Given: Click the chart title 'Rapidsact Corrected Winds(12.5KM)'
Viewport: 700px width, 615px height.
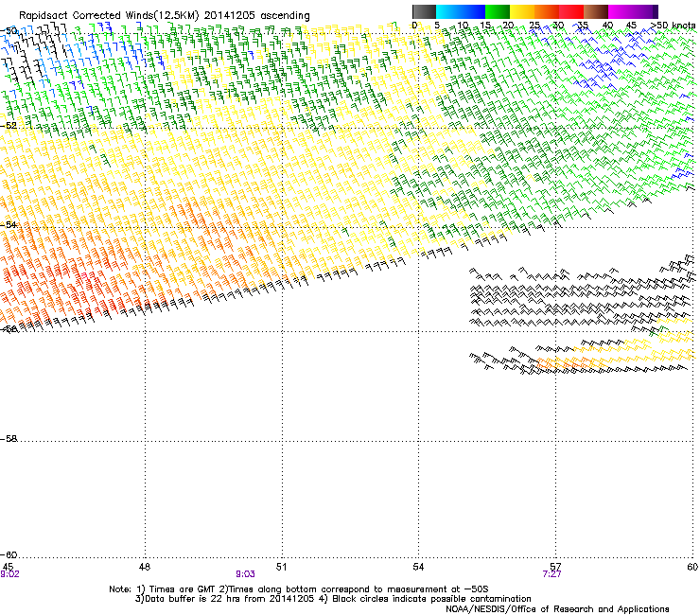Looking at the screenshot, I should point(109,16).
